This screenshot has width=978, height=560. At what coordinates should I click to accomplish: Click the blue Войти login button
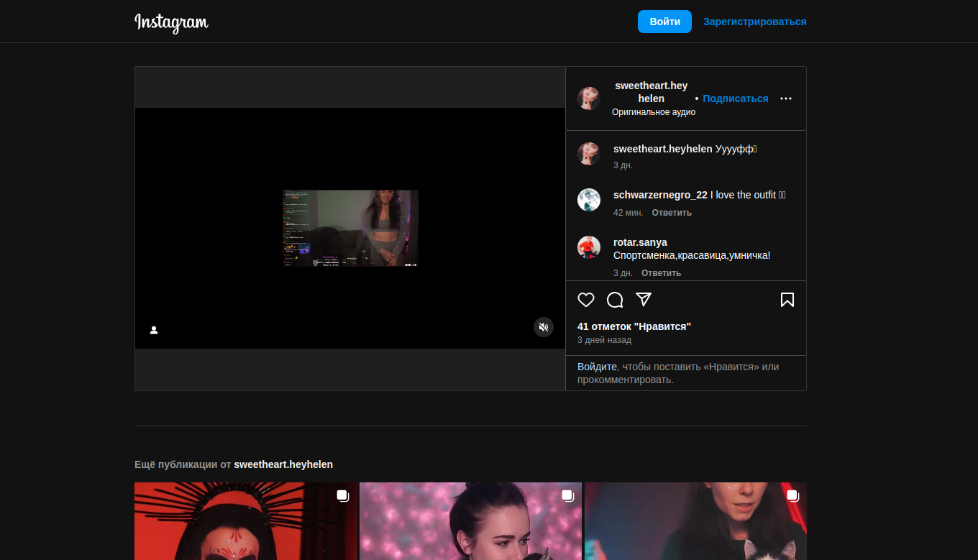point(664,22)
